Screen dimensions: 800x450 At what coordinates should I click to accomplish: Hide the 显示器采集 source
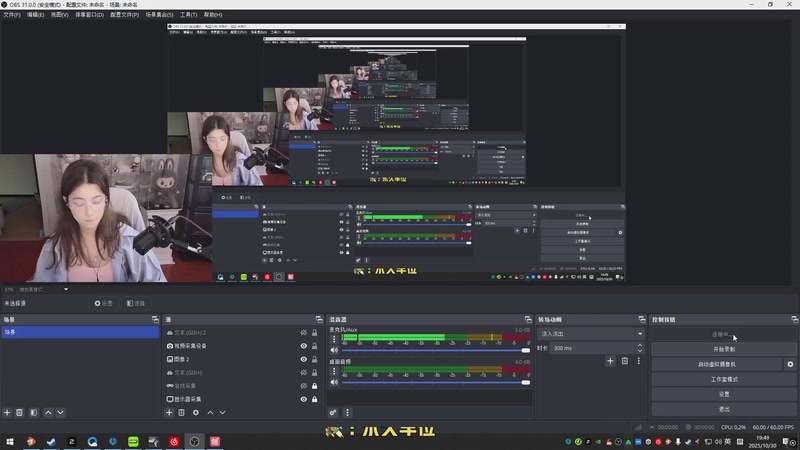(x=304, y=399)
